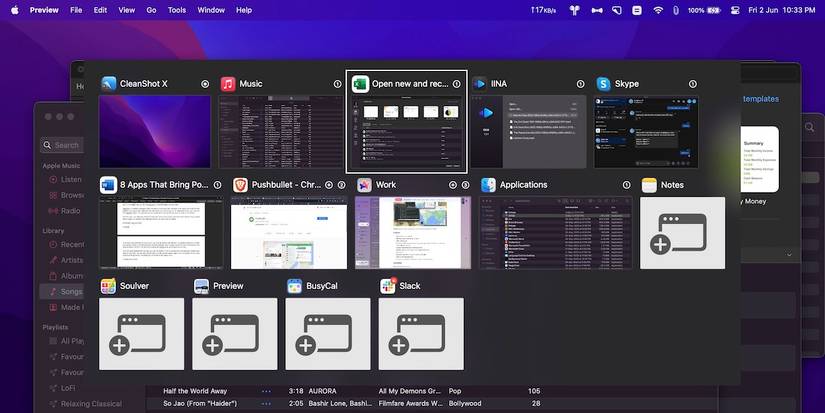Screen dimensions: 825x413
Task: Click the BusyCal calendar app icon
Action: (295, 286)
